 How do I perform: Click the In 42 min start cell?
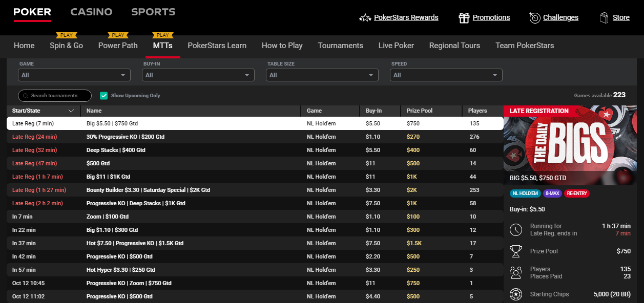pos(24,256)
